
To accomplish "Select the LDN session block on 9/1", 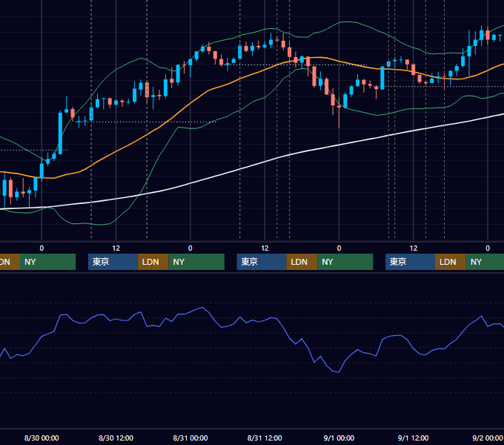I will (451, 262).
